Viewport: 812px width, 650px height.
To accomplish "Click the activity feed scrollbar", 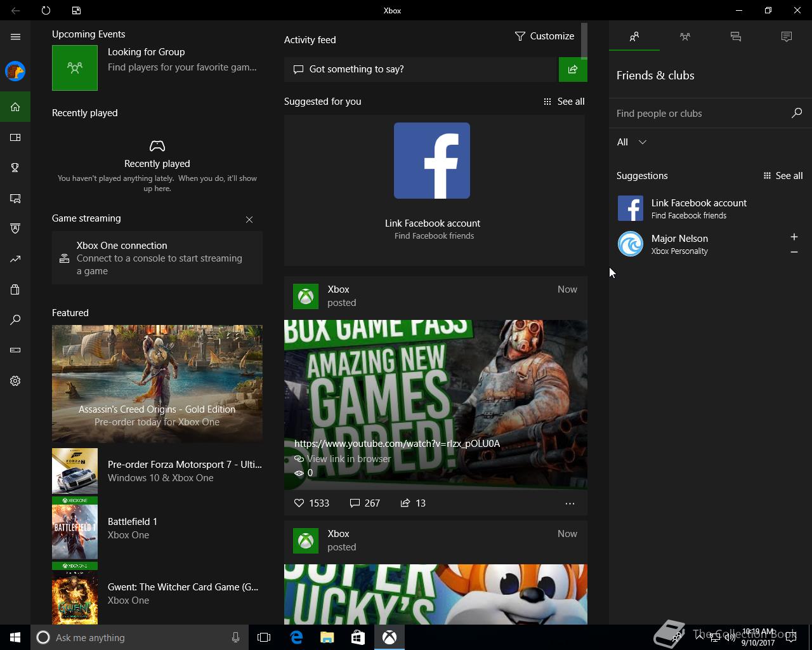I will (x=584, y=41).
